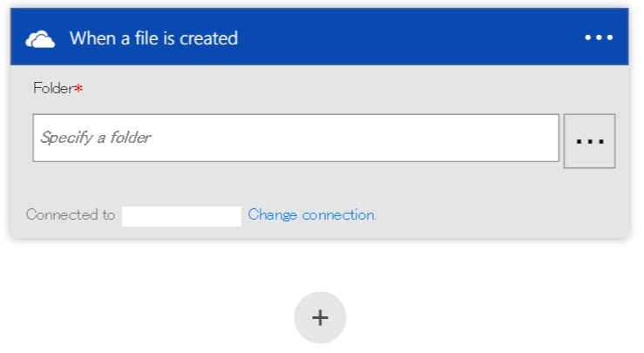Click the 'Change connection.' link
Image resolution: width=644 pixels, height=353 pixels.
pos(312,214)
